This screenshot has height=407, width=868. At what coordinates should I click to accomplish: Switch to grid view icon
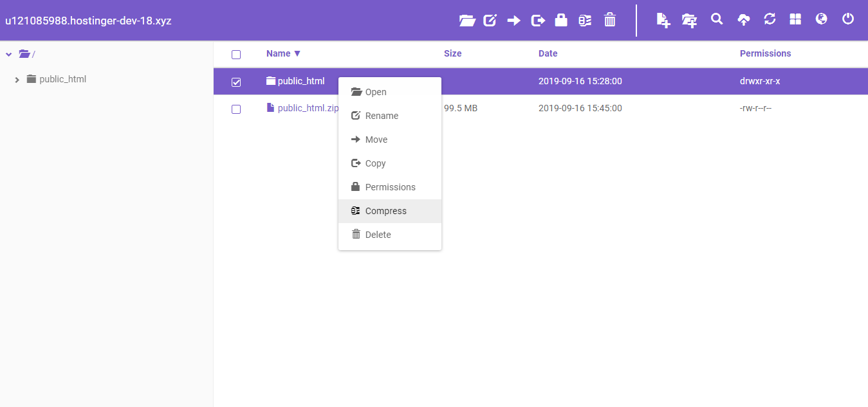click(x=795, y=19)
